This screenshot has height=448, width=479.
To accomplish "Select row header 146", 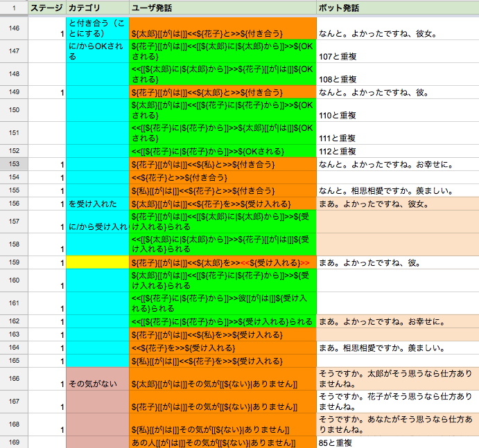I will (x=14, y=28).
